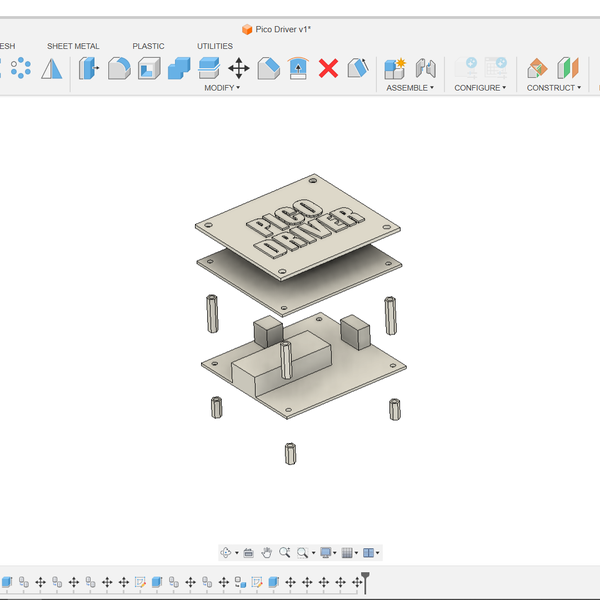Select the Shell tool
Viewport: 600px width, 600px height.
pos(149,68)
